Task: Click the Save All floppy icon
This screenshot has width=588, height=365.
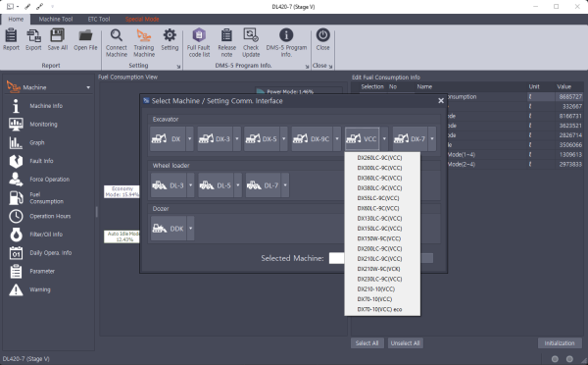Action: 58,35
